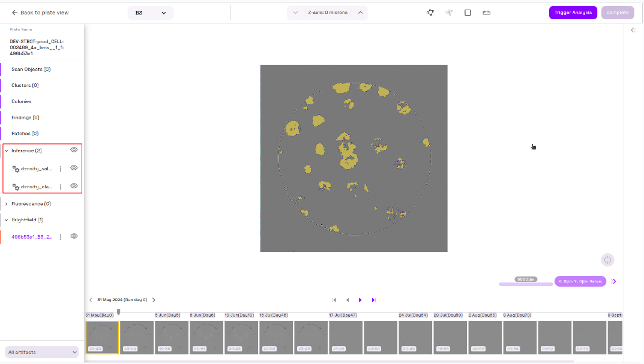The image size is (644, 364).
Task: Go back to plate view
Action: [x=40, y=13]
